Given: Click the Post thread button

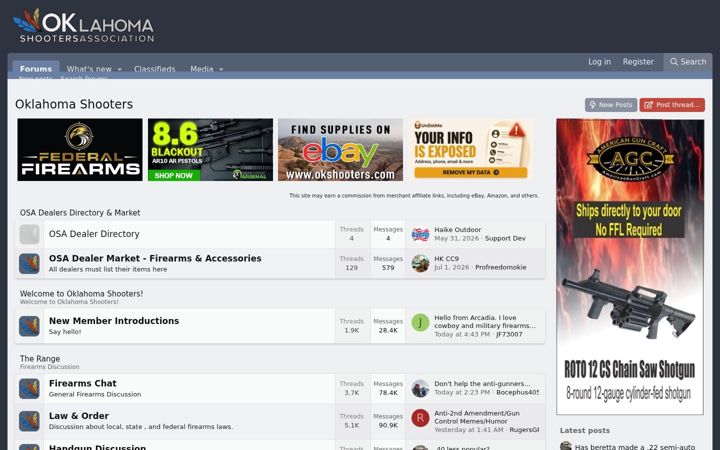Looking at the screenshot, I should pyautogui.click(x=672, y=105).
